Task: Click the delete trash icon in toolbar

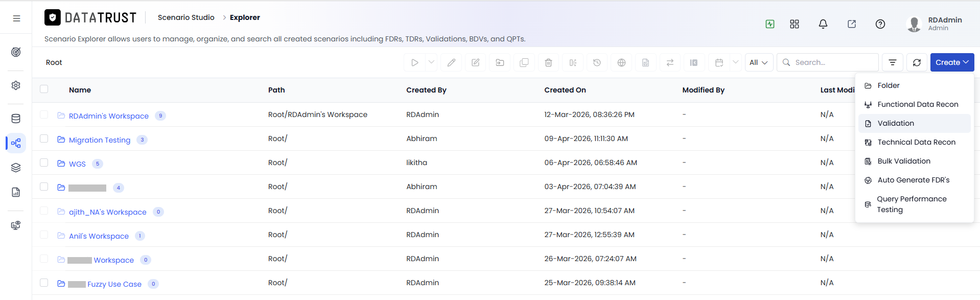Action: (548, 62)
